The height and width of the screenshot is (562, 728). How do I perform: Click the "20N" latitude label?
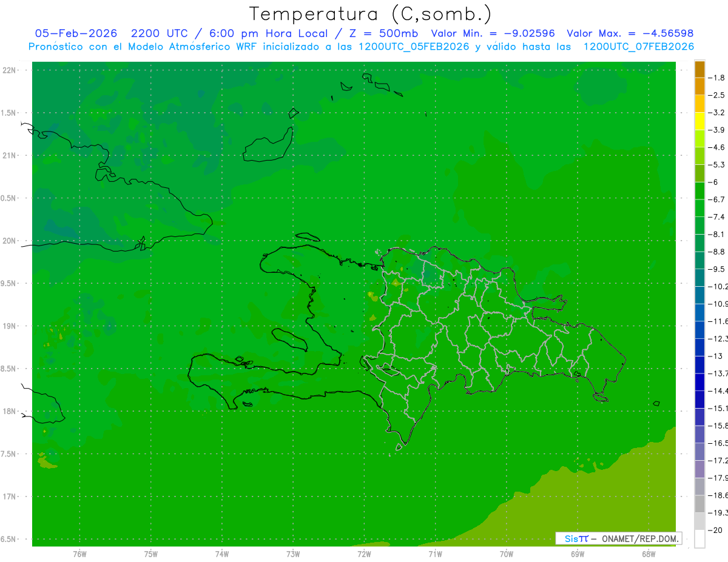click(x=9, y=241)
